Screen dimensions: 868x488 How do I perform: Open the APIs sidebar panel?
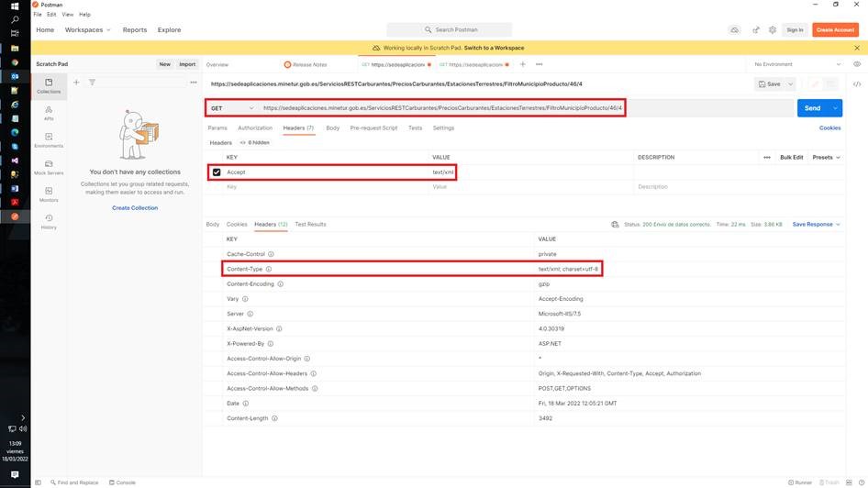(x=49, y=113)
